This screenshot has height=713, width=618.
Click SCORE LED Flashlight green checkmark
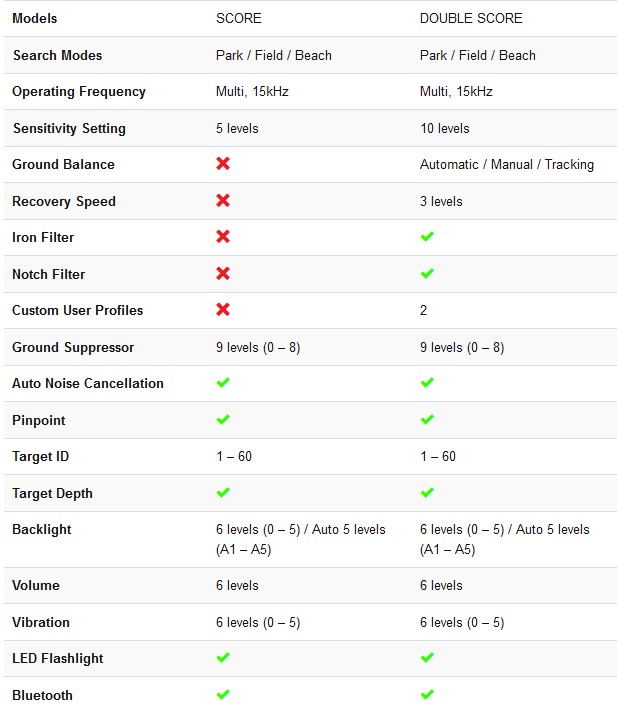[x=223, y=658]
